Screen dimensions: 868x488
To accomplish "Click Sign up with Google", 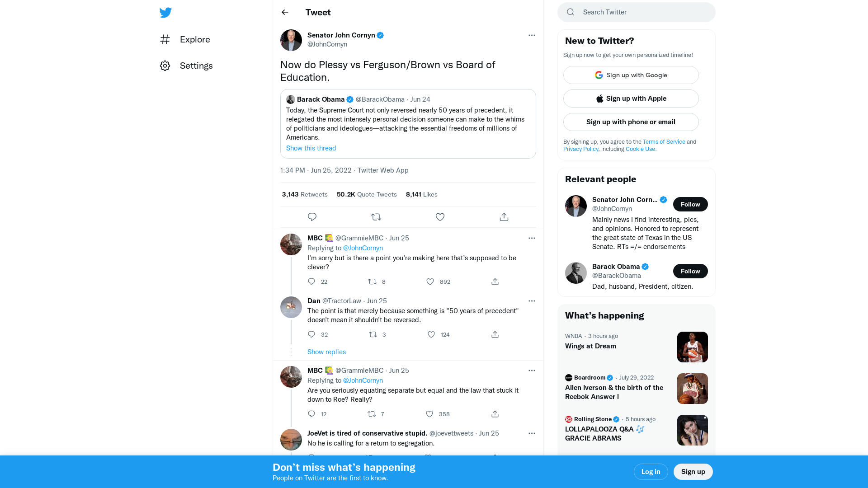I will point(631,75).
